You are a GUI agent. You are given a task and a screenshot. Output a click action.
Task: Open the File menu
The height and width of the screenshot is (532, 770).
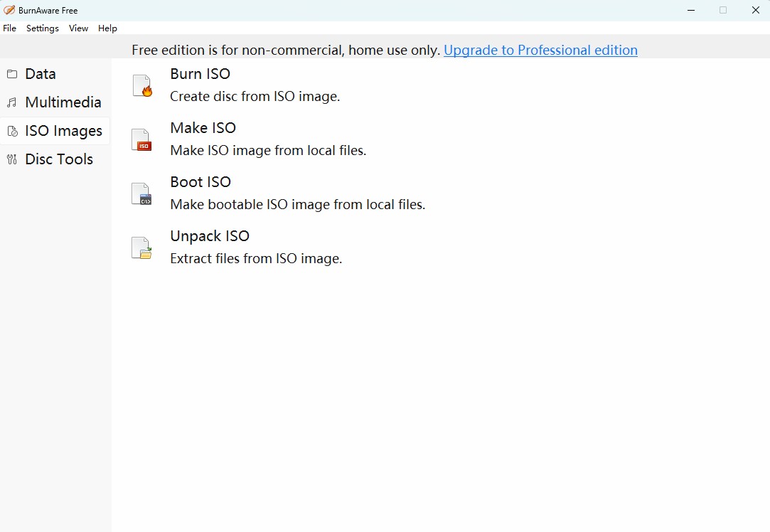10,28
